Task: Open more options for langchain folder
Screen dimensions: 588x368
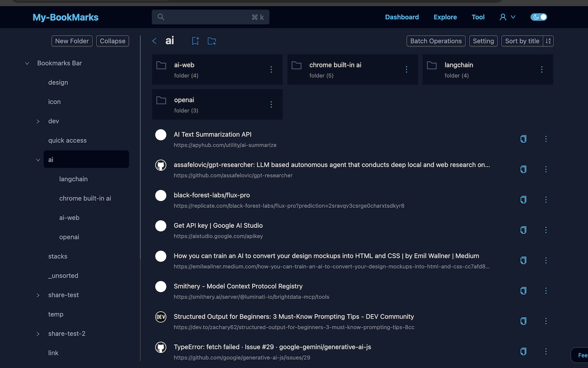Action: (542, 69)
